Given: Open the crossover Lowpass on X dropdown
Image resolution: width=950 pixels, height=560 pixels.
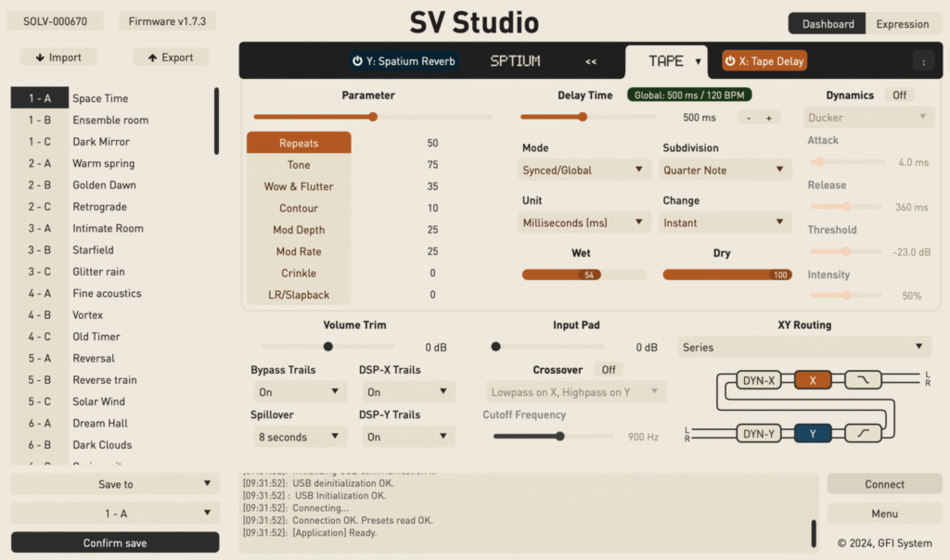Looking at the screenshot, I should coord(575,392).
